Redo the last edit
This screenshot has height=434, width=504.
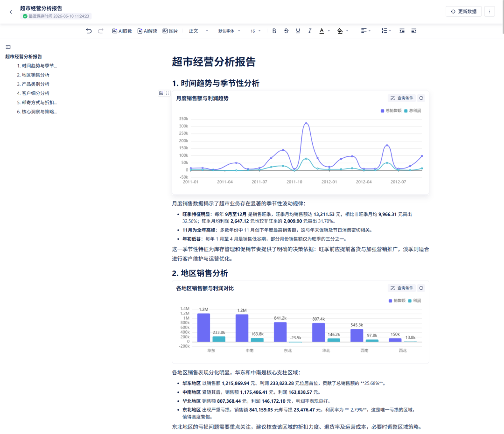point(101,31)
